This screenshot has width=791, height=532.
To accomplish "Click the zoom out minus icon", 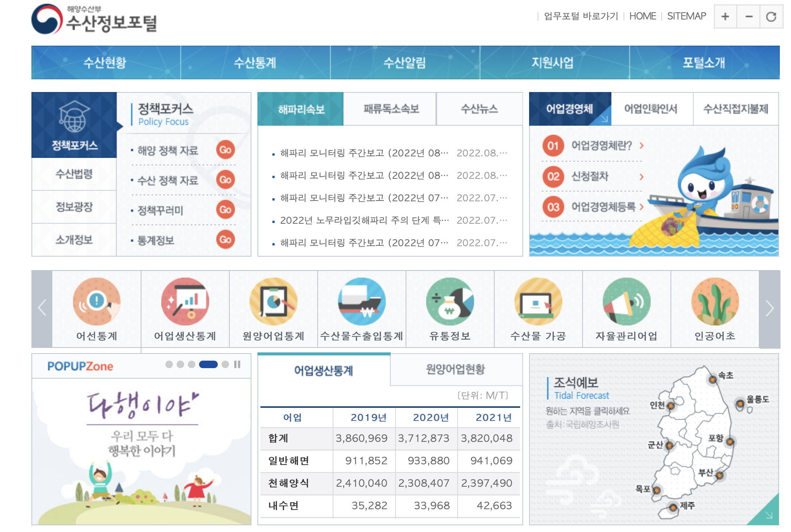I will [748, 16].
